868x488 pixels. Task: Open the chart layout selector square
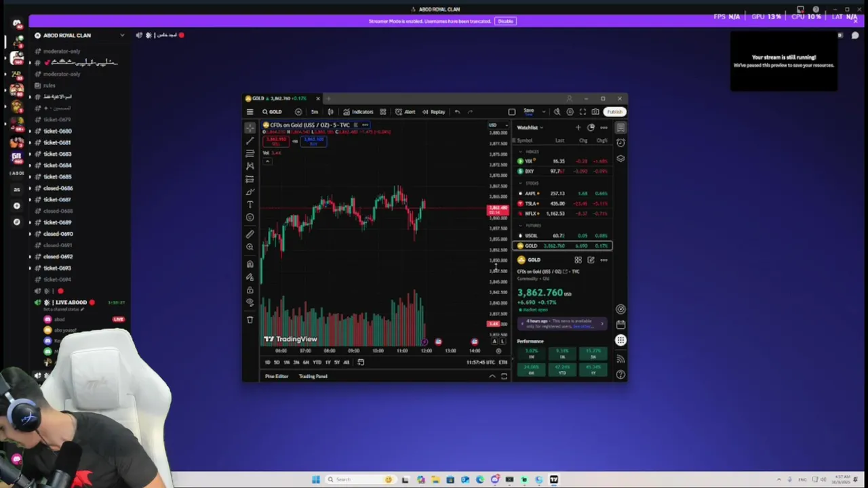click(512, 112)
